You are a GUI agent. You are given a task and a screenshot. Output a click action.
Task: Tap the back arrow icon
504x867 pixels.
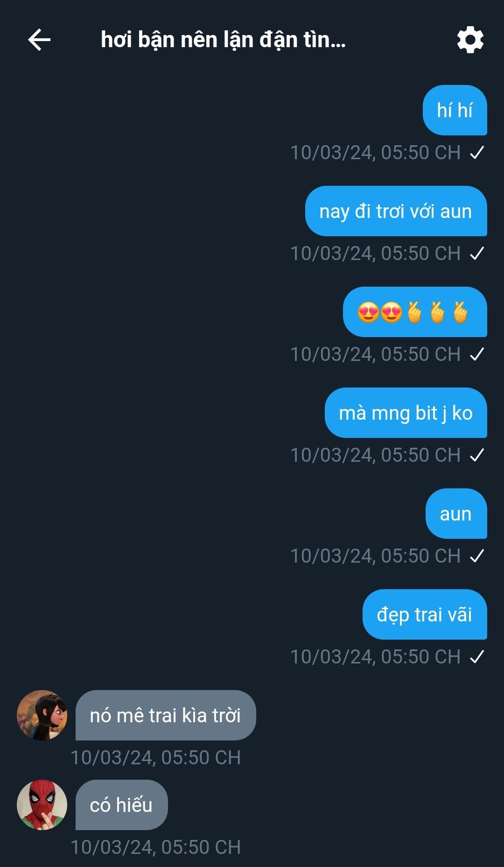point(39,40)
